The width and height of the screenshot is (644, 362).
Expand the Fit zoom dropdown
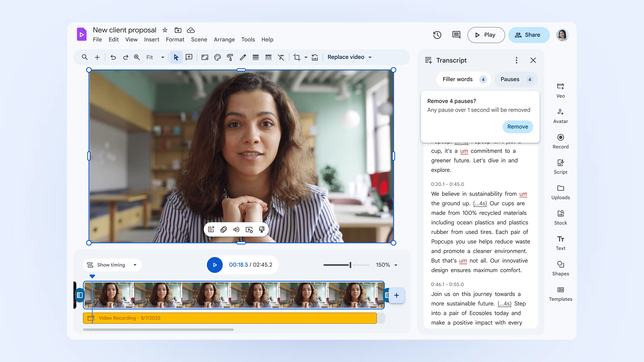pyautogui.click(x=163, y=57)
